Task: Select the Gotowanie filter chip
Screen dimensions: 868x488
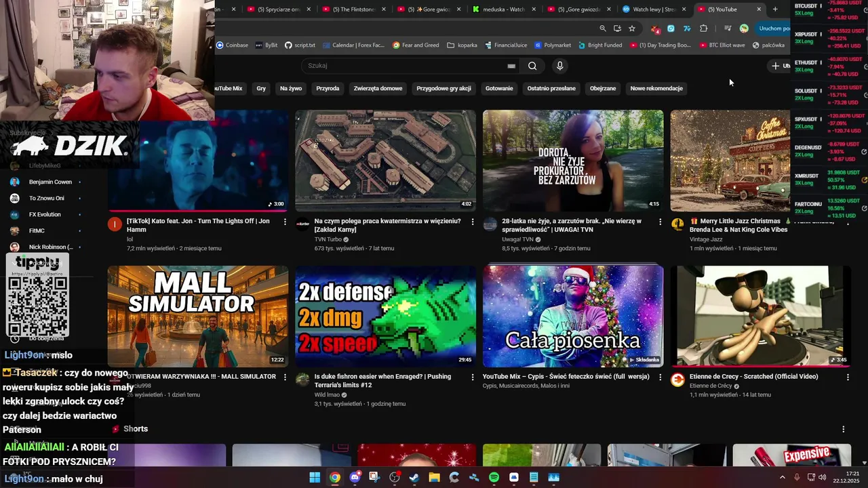Action: (x=499, y=88)
